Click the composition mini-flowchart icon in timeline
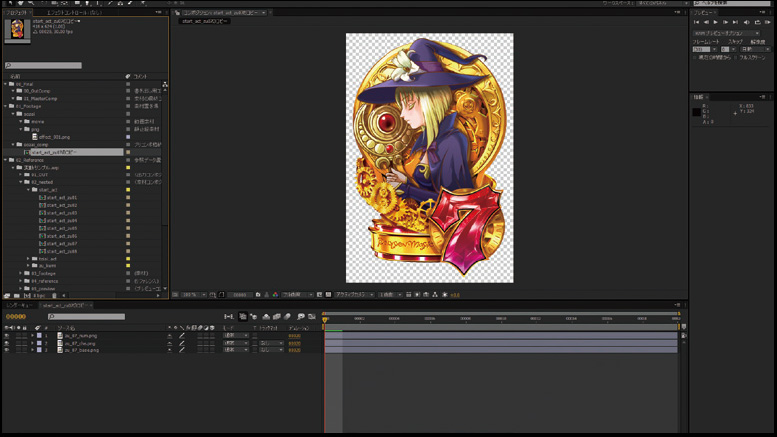The height and width of the screenshot is (437, 777). tap(228, 316)
